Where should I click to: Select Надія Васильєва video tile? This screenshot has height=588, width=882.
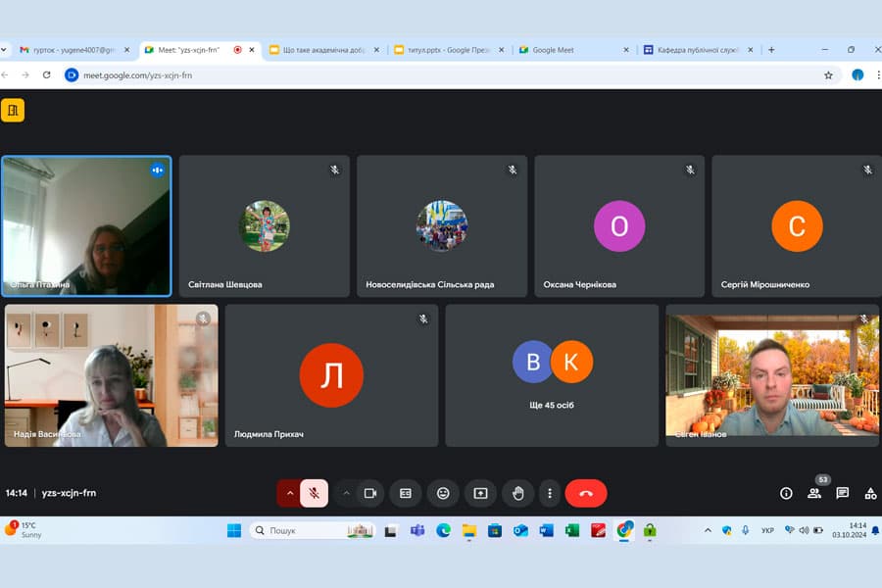tap(112, 375)
